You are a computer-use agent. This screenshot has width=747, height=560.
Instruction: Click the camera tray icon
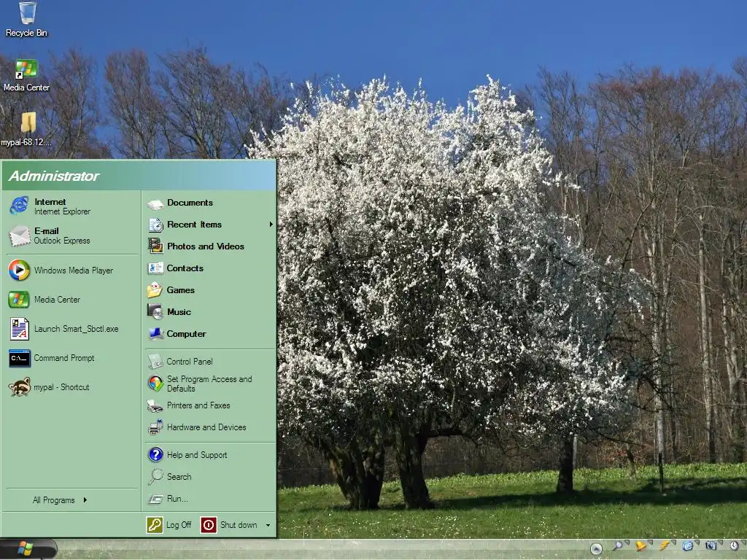711,545
